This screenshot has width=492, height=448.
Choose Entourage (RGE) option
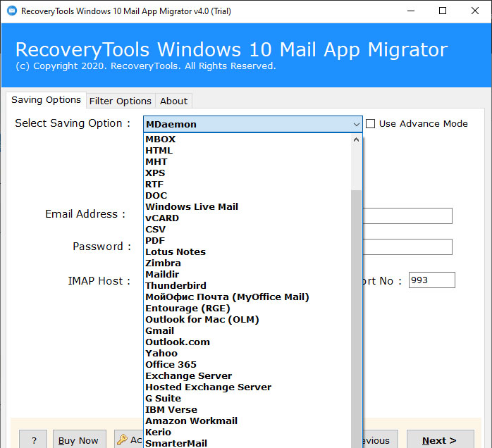point(247,309)
